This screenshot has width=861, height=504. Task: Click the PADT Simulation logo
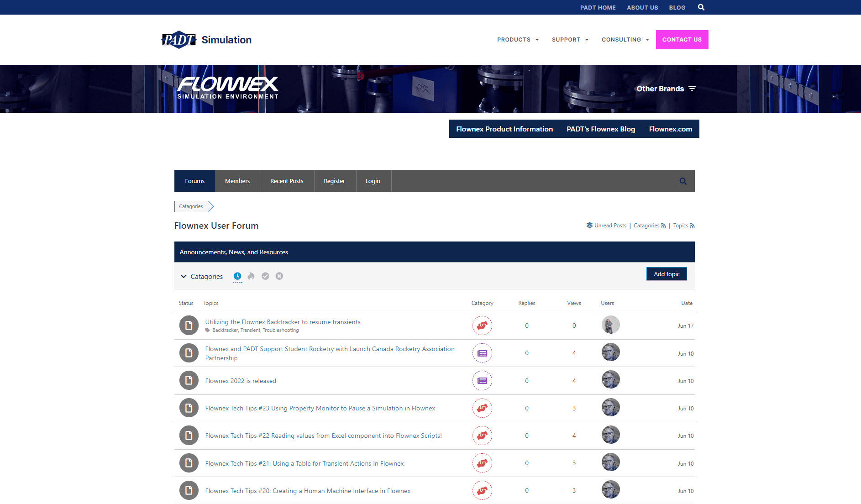206,40
